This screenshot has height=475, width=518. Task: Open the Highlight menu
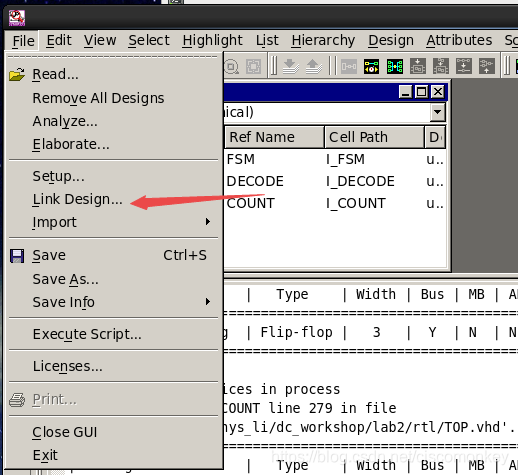pos(212,40)
